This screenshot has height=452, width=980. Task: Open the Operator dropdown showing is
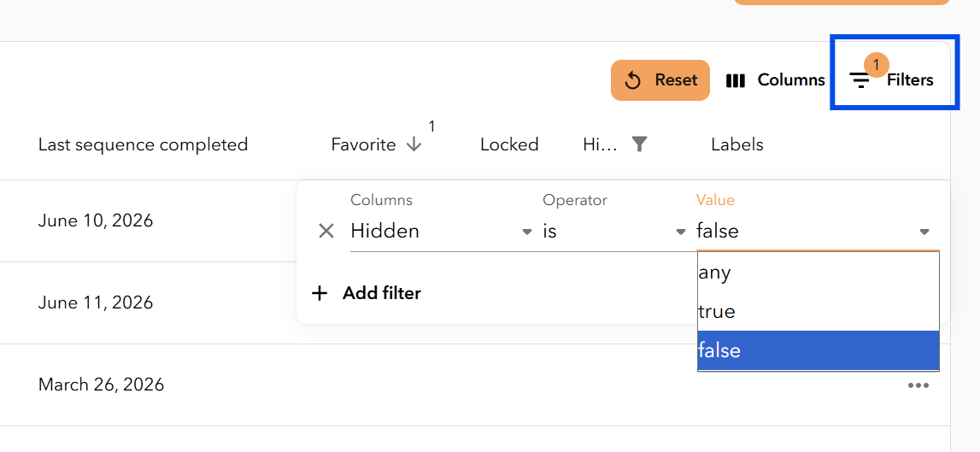tap(614, 232)
